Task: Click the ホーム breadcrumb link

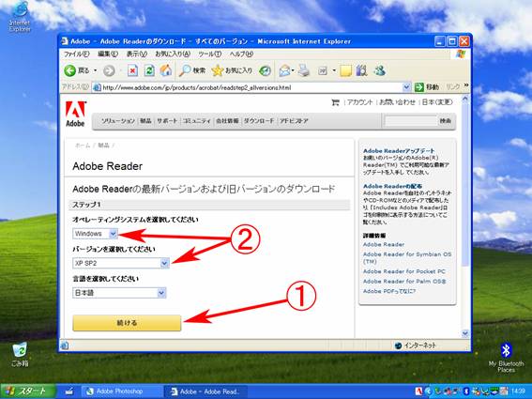Action: [83, 146]
